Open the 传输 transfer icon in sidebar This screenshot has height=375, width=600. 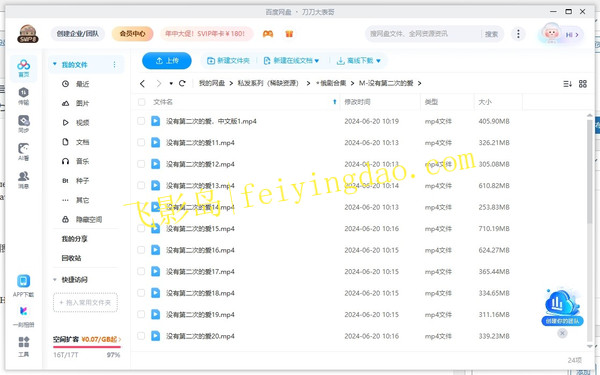tap(23, 96)
